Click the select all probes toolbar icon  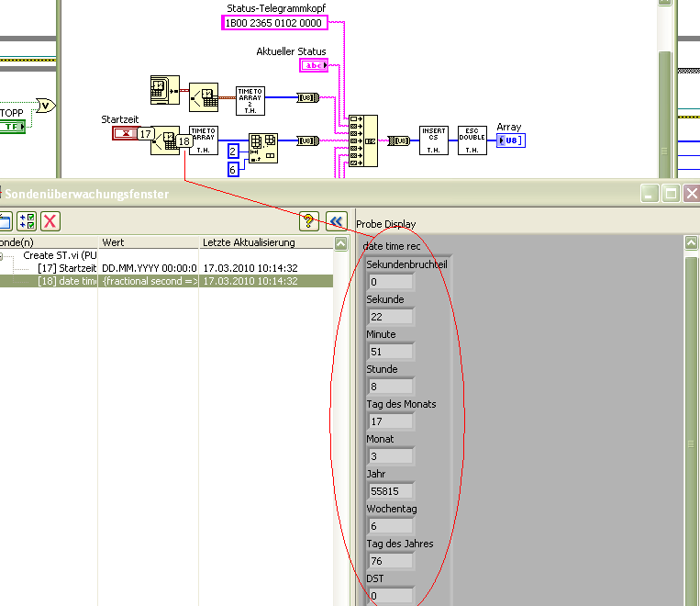tap(27, 221)
